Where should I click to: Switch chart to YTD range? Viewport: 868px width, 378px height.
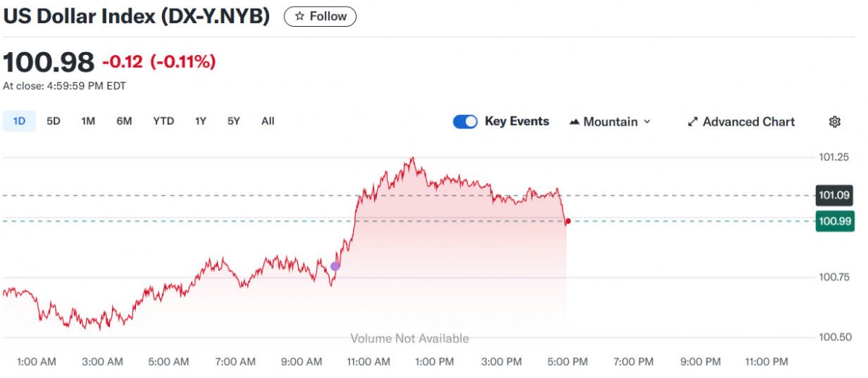pos(163,121)
